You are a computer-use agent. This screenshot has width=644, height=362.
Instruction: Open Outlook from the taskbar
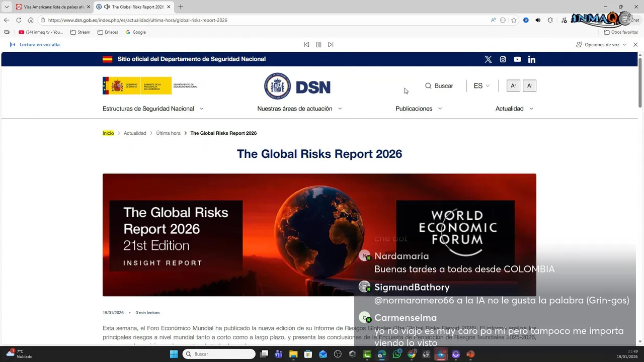pos(323,354)
